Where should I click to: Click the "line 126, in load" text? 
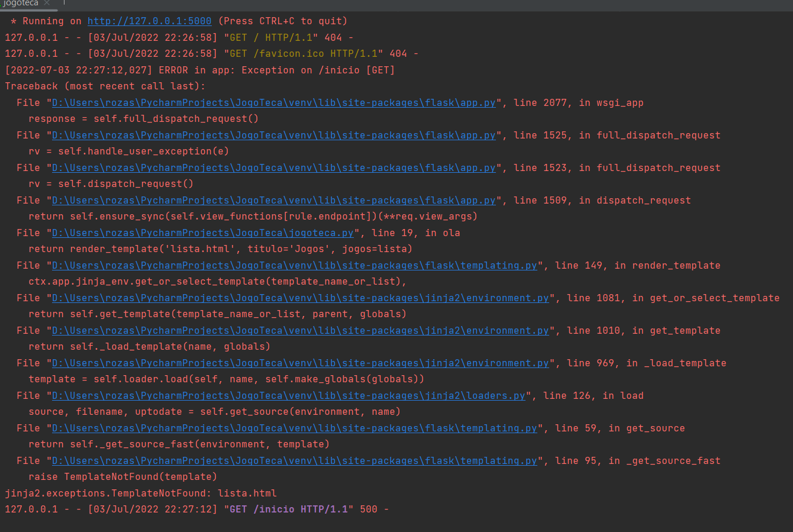594,396
